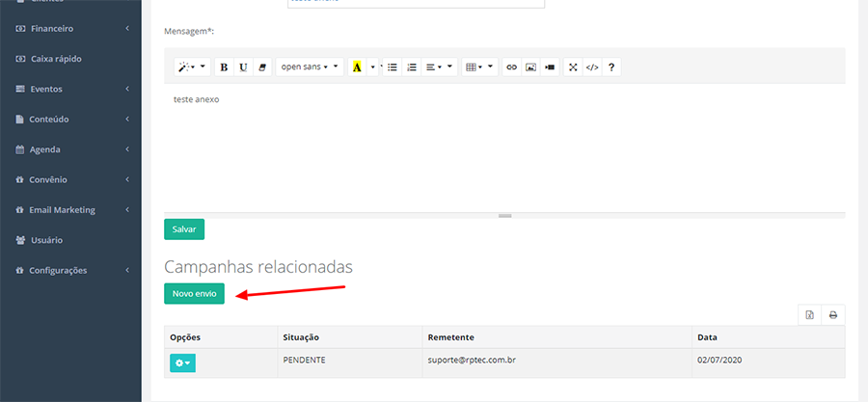Click the Novo envio button

pos(194,293)
